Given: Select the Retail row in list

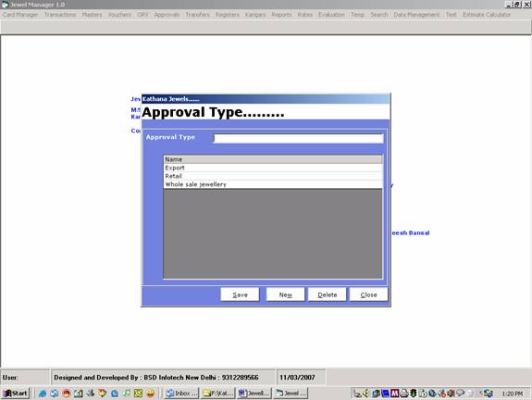Looking at the screenshot, I should [273, 176].
